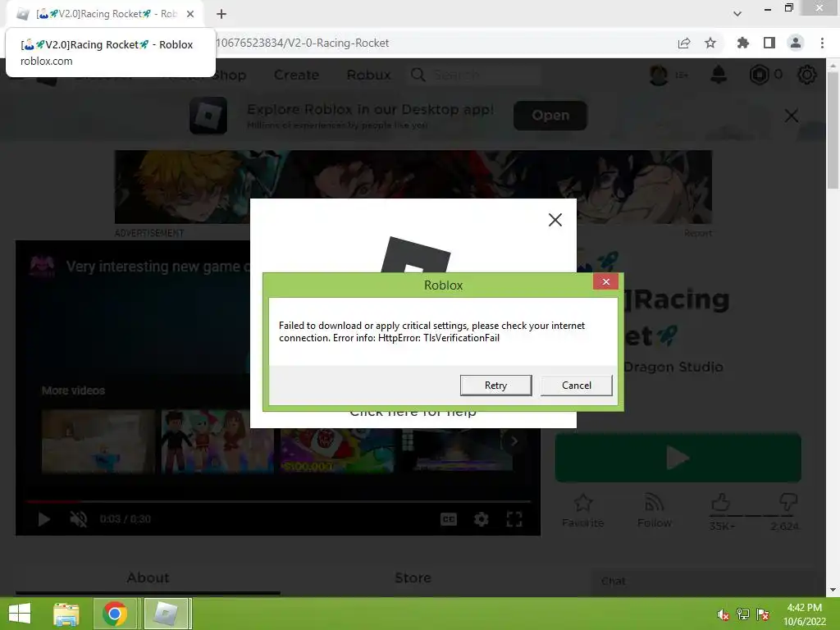Open Chrome profile avatar menu
The image size is (840, 630).
click(x=796, y=43)
